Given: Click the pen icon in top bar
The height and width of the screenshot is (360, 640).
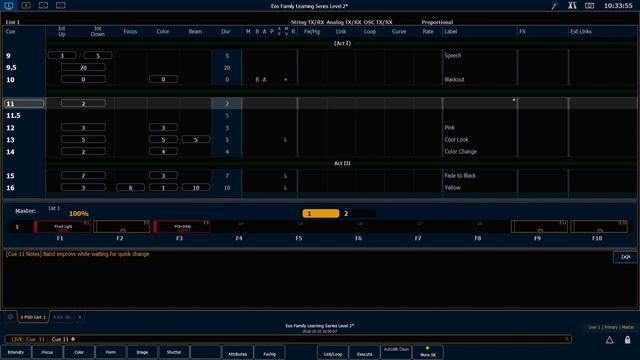Looking at the screenshot, I should pyautogui.click(x=554, y=6).
